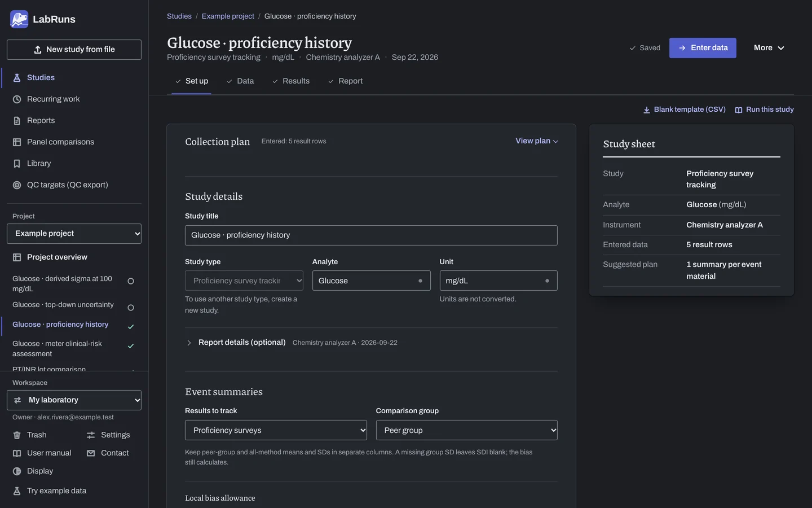Switch to the Data tab
Screen dimensions: 812x508
click(240, 81)
